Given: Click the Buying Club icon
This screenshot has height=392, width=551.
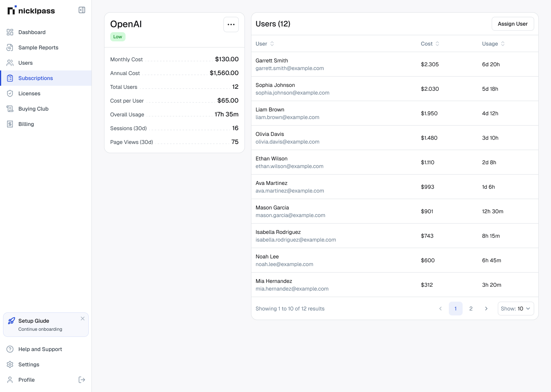Looking at the screenshot, I should (x=10, y=109).
